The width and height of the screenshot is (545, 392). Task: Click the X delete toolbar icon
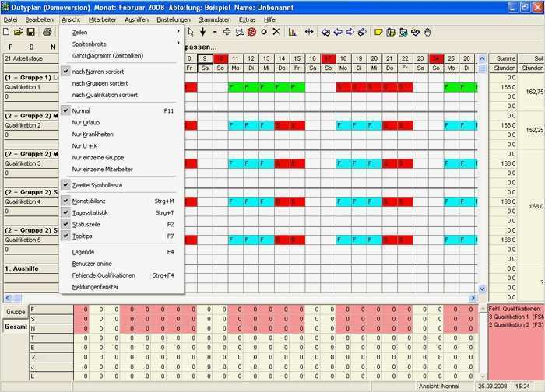[x=276, y=33]
